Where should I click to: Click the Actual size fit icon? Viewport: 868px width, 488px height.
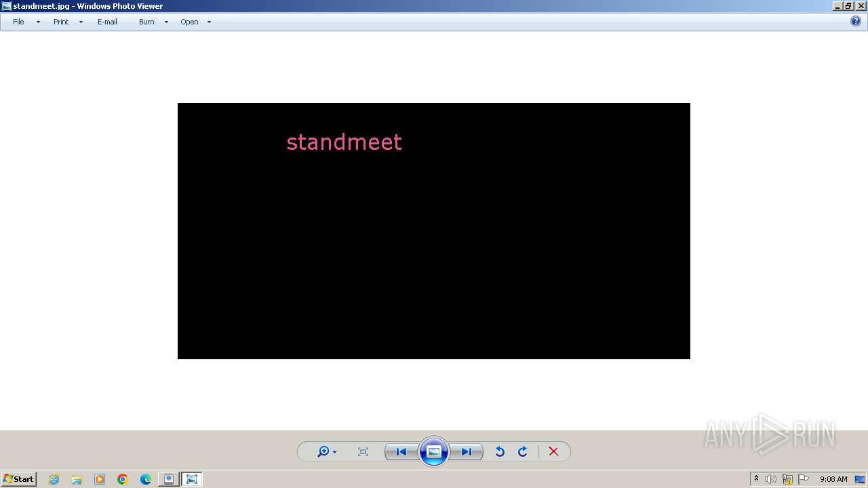pyautogui.click(x=363, y=451)
